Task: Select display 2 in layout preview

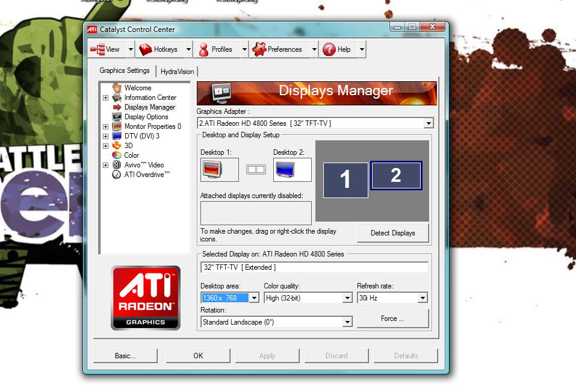Action: 396,176
